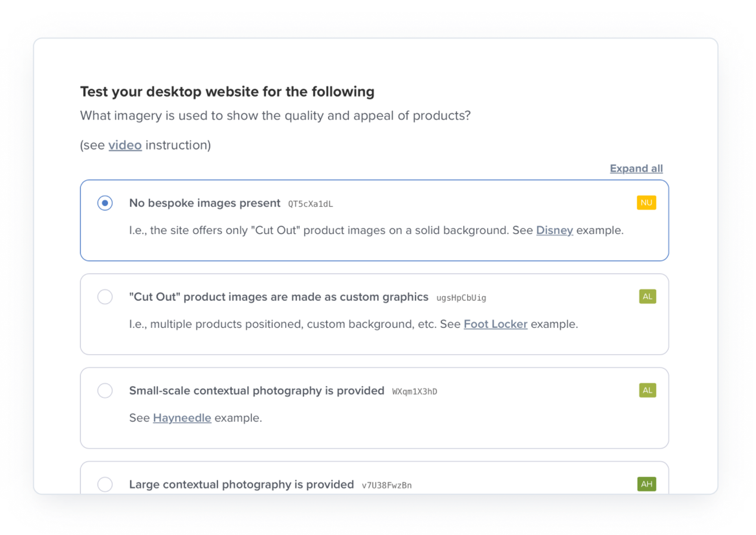Image resolution: width=756 pixels, height=535 pixels.
Task: Choose the 'Small-scale contextual photography' radio button
Action: 105,391
